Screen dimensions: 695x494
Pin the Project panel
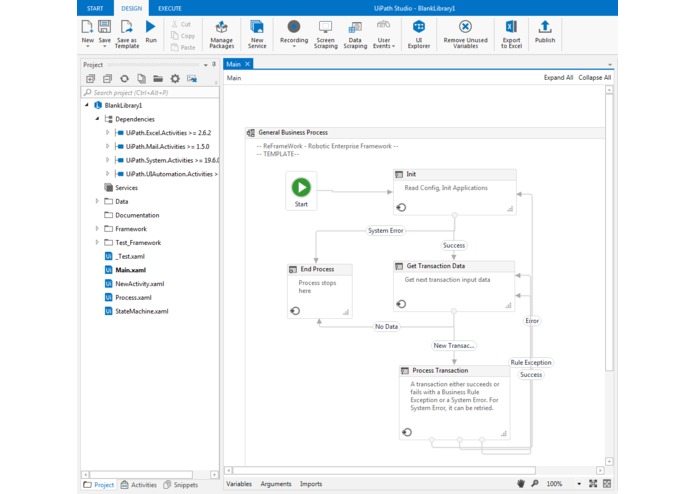pyautogui.click(x=214, y=65)
